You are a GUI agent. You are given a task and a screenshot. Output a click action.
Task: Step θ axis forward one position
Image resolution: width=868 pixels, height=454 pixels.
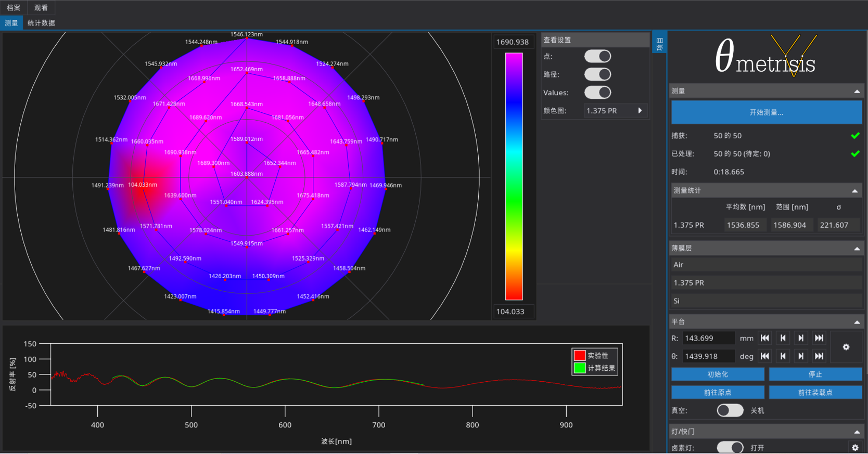(x=801, y=356)
